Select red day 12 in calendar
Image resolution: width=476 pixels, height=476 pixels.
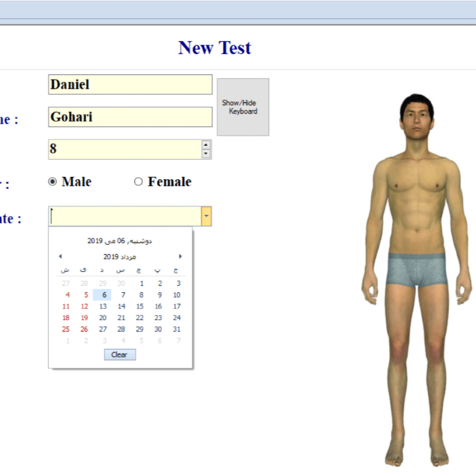coord(84,306)
